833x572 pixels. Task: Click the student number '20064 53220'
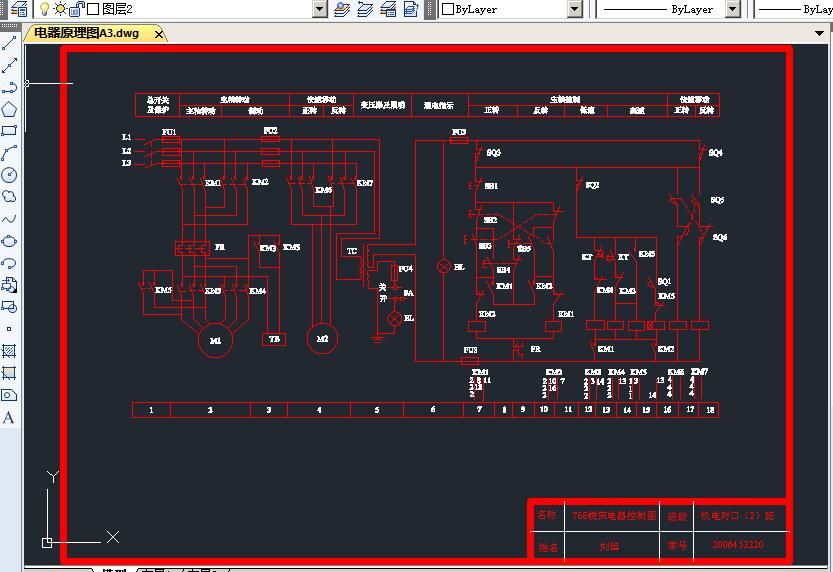point(738,544)
